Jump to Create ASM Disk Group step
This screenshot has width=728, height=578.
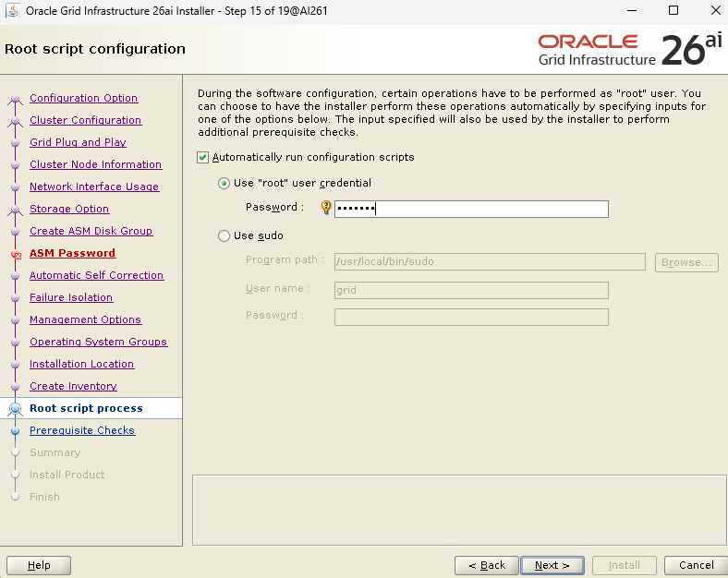(91, 231)
